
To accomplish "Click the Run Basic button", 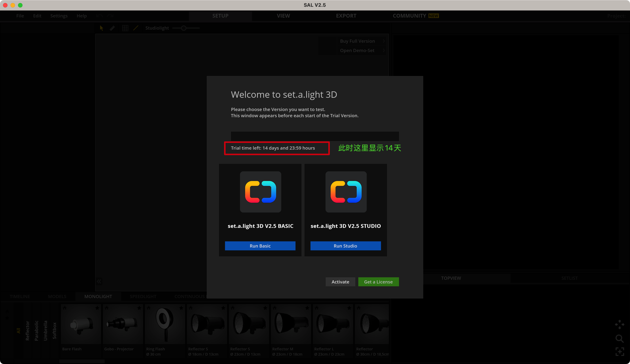I will coord(260,246).
